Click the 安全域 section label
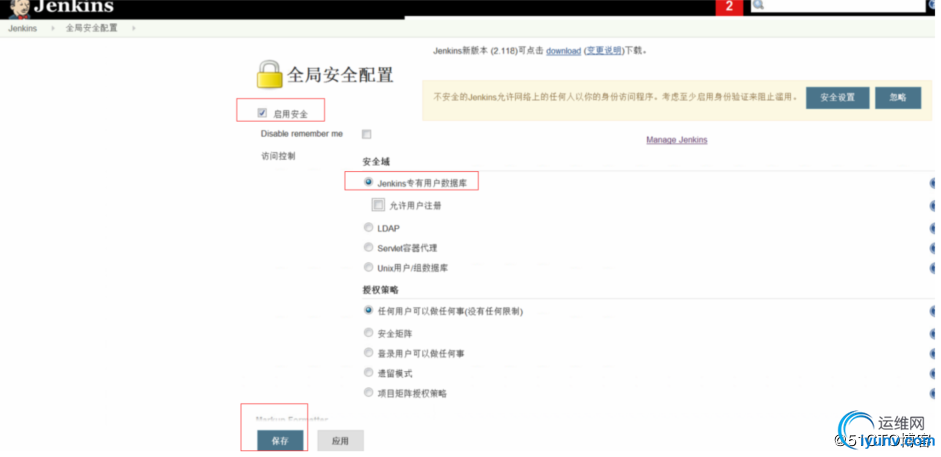 coord(376,162)
